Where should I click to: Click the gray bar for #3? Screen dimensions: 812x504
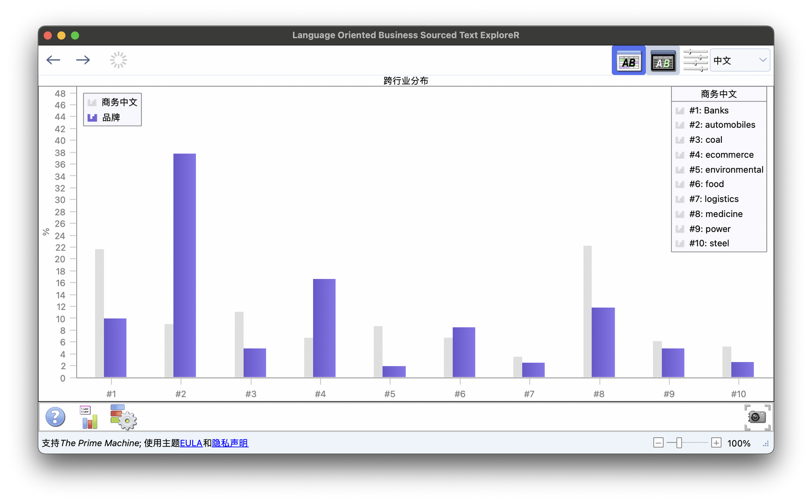tap(239, 344)
